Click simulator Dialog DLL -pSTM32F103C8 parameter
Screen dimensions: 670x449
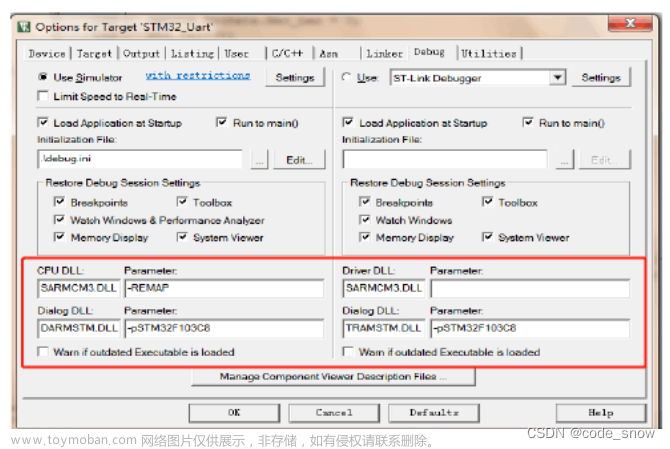(224, 328)
